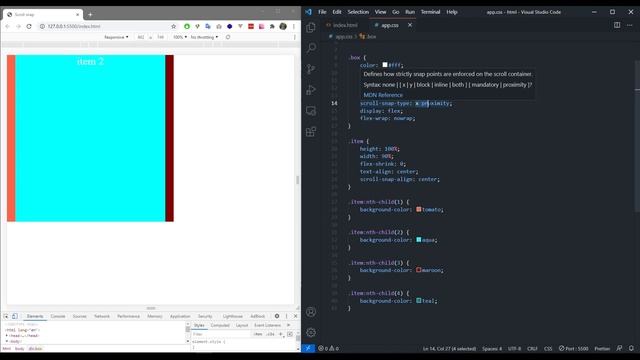Bookmark this page with the star icon
The image size is (640, 360).
coord(173,26)
